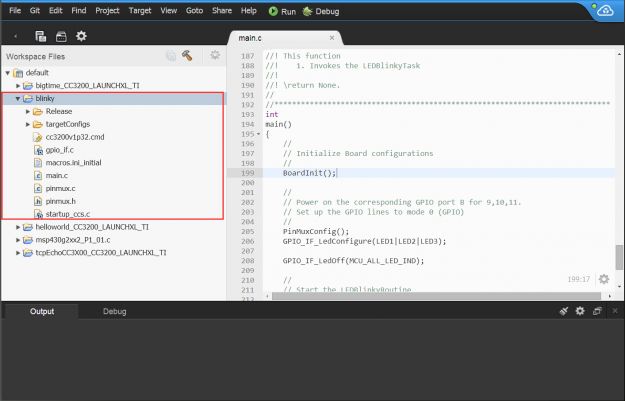625x401 pixels.
Task: Open the Output panel settings gear
Action: pos(580,311)
